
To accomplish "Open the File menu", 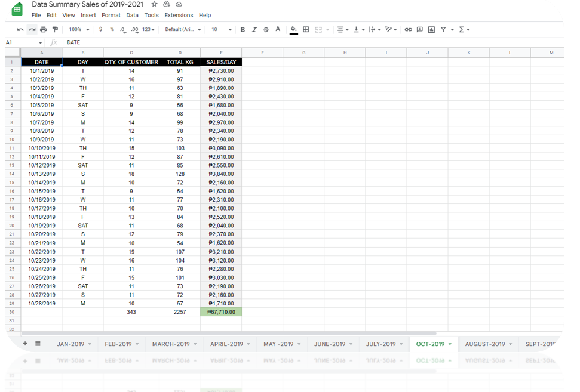I will click(36, 15).
